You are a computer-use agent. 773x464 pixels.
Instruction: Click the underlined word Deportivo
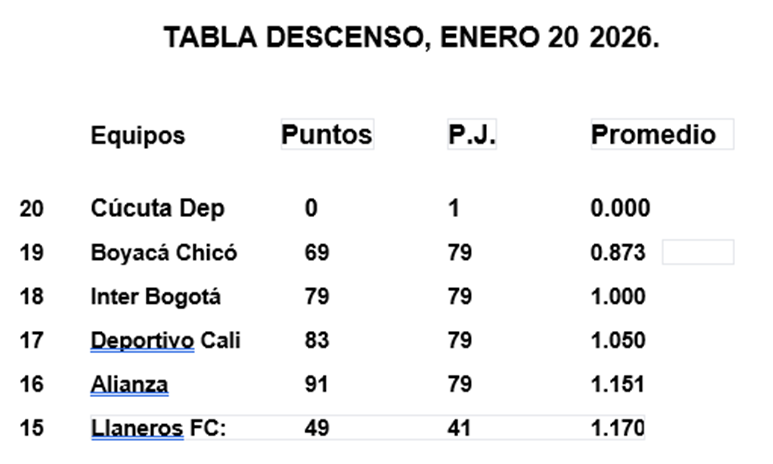tap(142, 341)
